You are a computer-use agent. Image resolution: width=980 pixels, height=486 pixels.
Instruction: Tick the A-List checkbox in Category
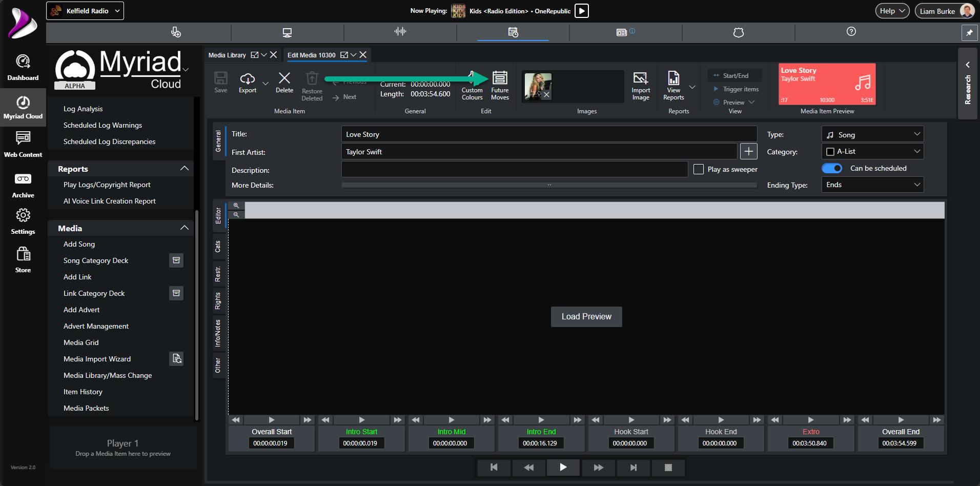(x=830, y=152)
